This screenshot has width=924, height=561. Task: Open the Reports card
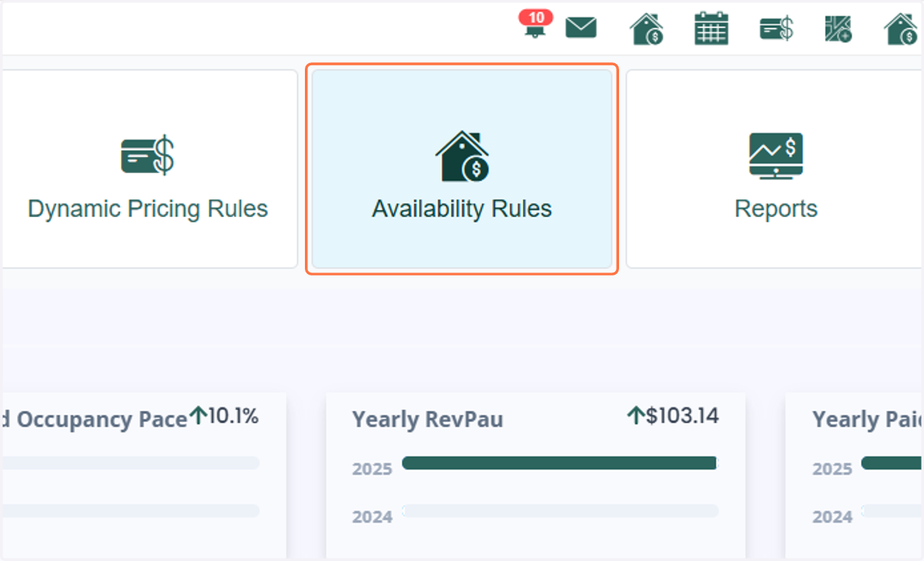[775, 169]
